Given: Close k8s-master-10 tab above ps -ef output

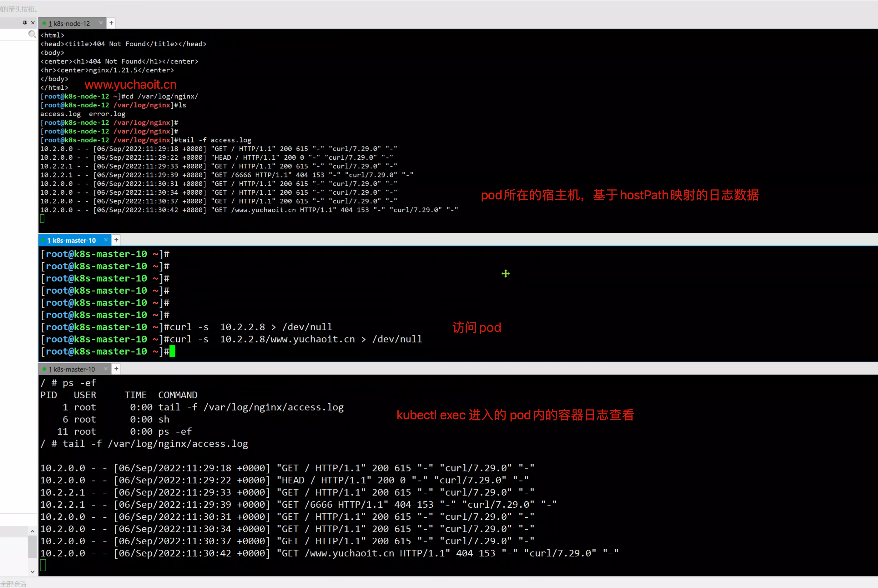Looking at the screenshot, I should coord(106,369).
